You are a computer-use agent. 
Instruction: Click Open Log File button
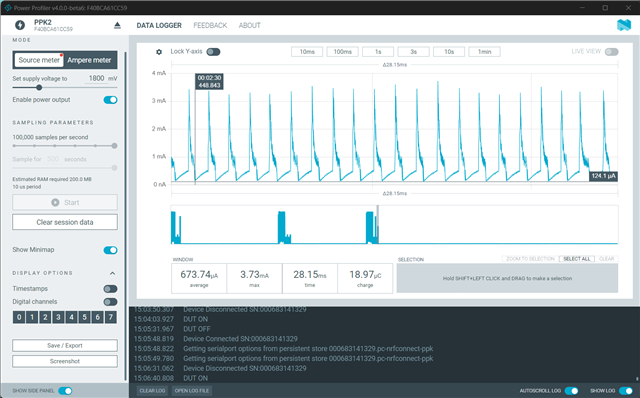coord(192,391)
